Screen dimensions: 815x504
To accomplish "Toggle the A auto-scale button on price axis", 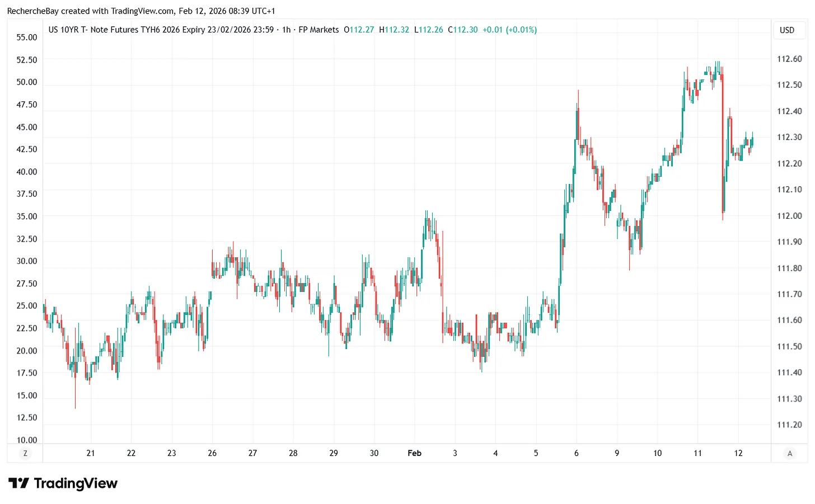I will pos(790,454).
